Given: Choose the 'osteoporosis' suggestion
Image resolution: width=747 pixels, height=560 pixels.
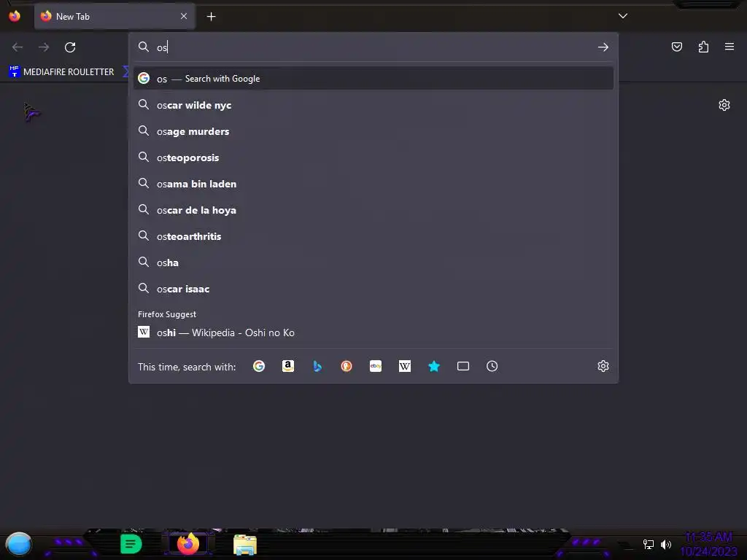Looking at the screenshot, I should pyautogui.click(x=373, y=157).
